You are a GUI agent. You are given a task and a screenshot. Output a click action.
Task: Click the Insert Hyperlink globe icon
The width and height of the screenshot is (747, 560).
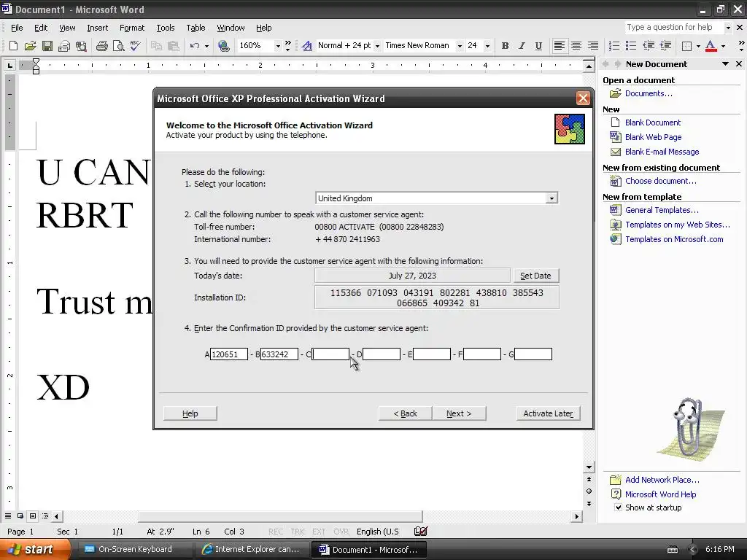[223, 46]
